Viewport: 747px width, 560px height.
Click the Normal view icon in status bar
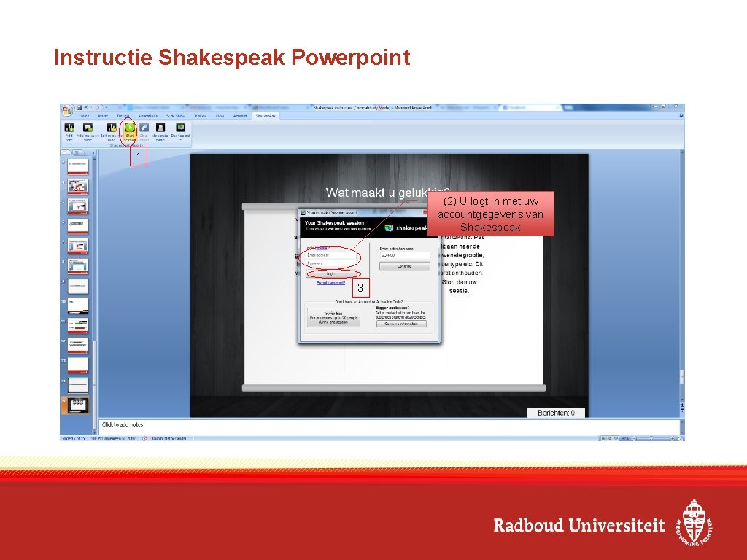[x=603, y=438]
